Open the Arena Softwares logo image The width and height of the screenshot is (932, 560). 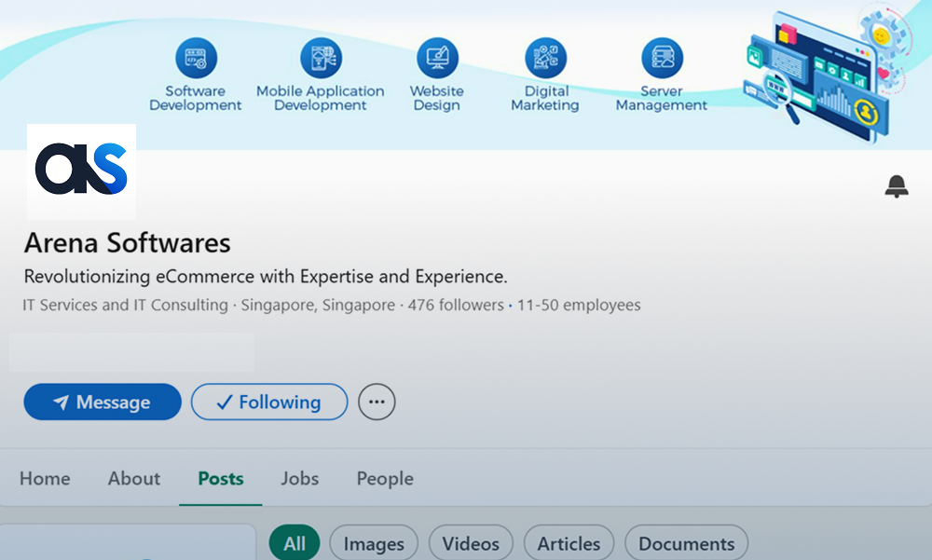pyautogui.click(x=81, y=171)
